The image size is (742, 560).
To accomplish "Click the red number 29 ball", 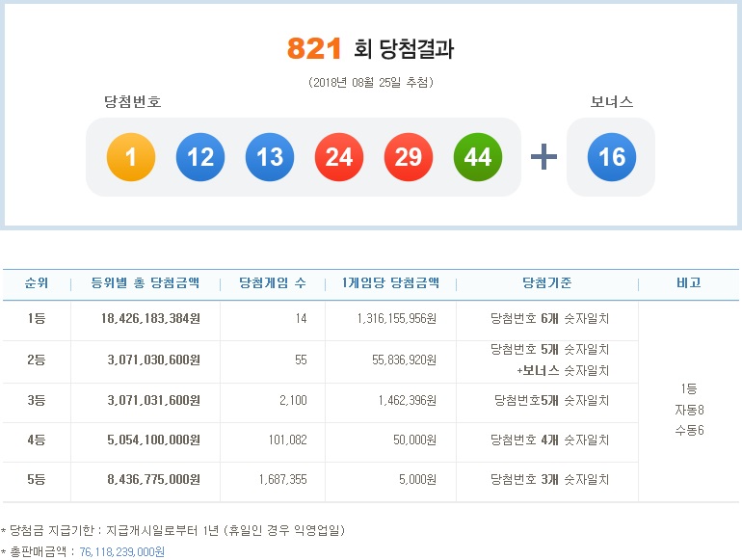I will pyautogui.click(x=409, y=157).
